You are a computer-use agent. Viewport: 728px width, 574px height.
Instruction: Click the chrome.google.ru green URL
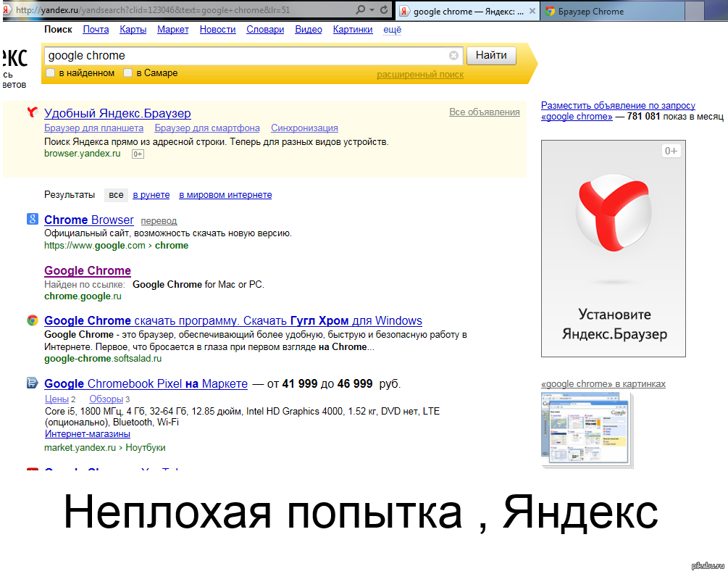click(83, 296)
